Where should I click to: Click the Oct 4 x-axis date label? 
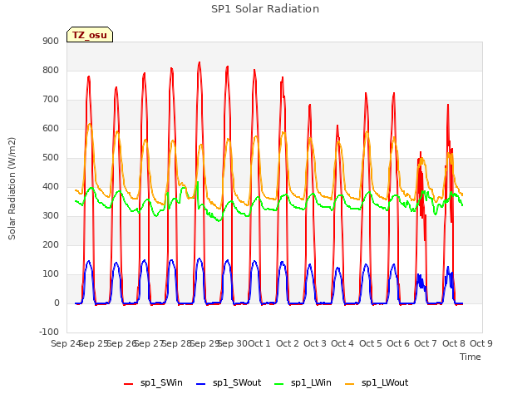342,343
